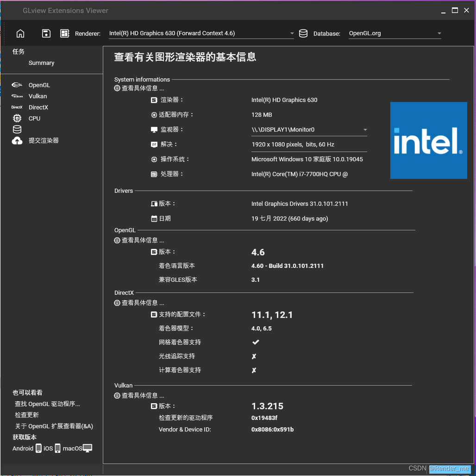
Task: Click the Vulkan version value 1.3.215
Action: tap(267, 406)
